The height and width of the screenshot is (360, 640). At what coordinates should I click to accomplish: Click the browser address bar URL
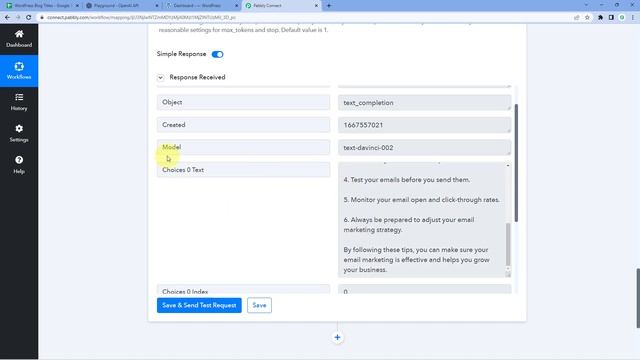click(141, 18)
